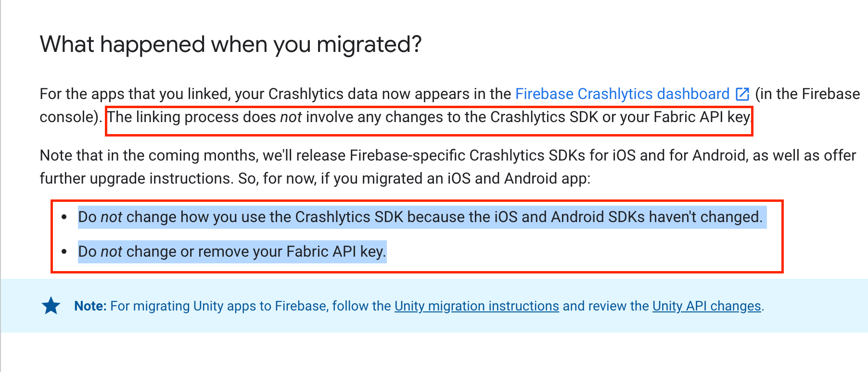
Task: Click the paragraph beginning "Note that in the coming months"
Action: pyautogui.click(x=448, y=167)
